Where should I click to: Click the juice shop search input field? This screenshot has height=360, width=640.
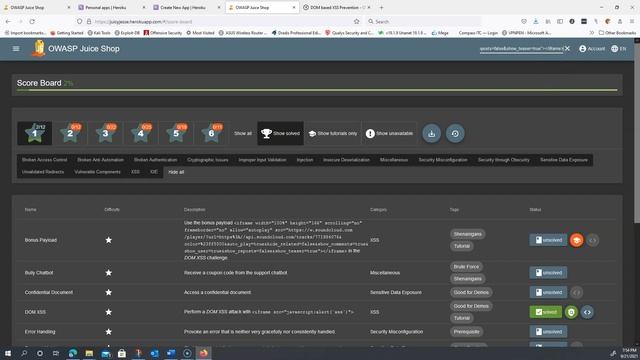521,49
